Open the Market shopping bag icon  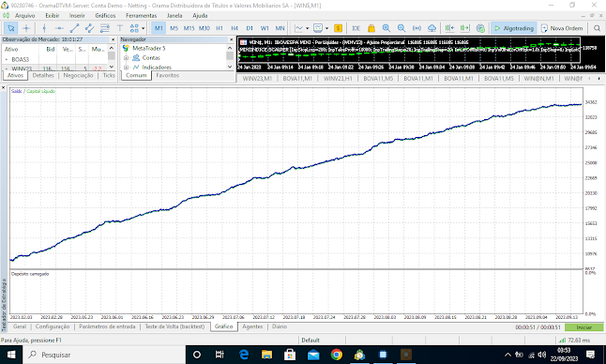point(371,28)
